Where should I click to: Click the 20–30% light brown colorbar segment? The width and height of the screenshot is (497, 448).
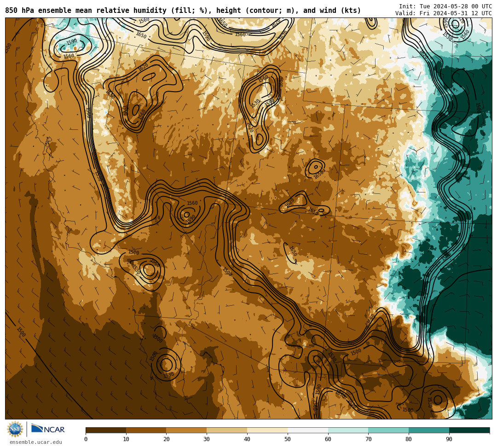click(186, 430)
